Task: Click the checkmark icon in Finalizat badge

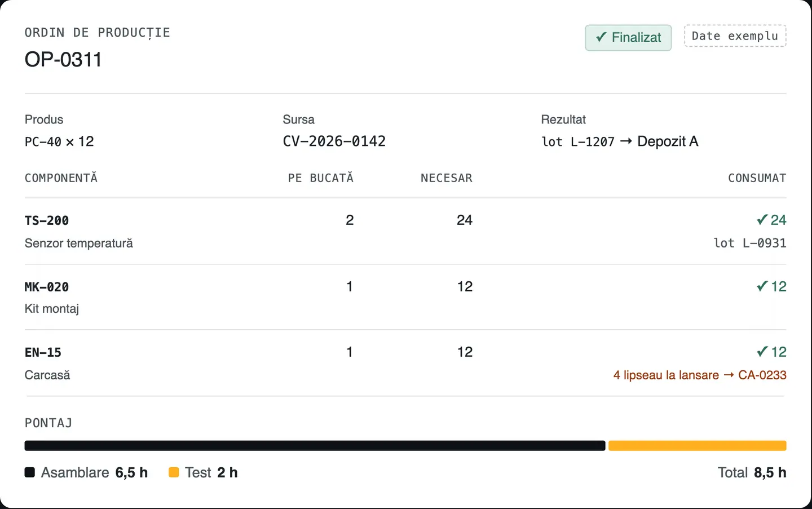Action: click(x=601, y=37)
